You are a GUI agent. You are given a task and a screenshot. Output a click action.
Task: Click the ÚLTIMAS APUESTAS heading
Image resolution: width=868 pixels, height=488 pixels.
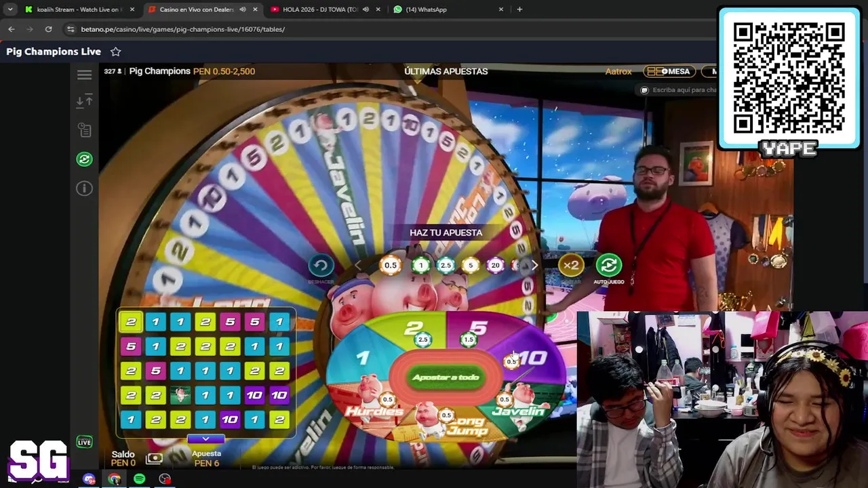point(446,71)
